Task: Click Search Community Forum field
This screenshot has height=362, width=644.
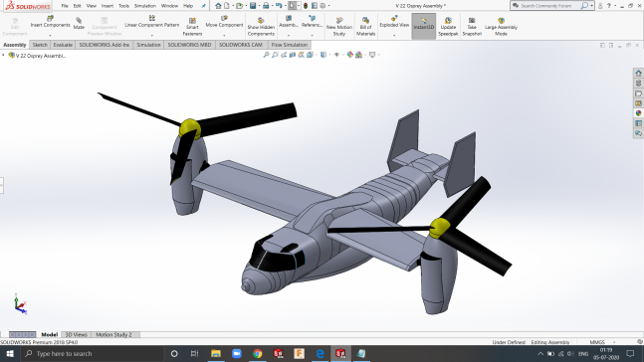Action: [x=545, y=6]
